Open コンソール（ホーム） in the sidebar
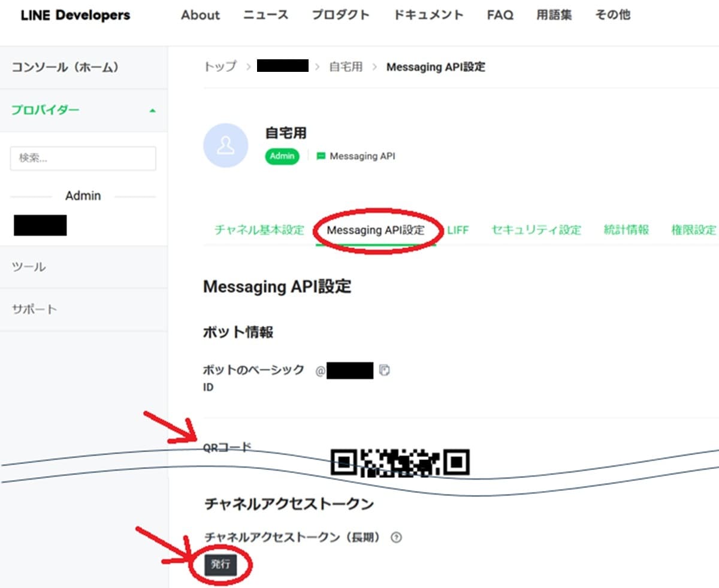The width and height of the screenshot is (719, 588). [65, 67]
